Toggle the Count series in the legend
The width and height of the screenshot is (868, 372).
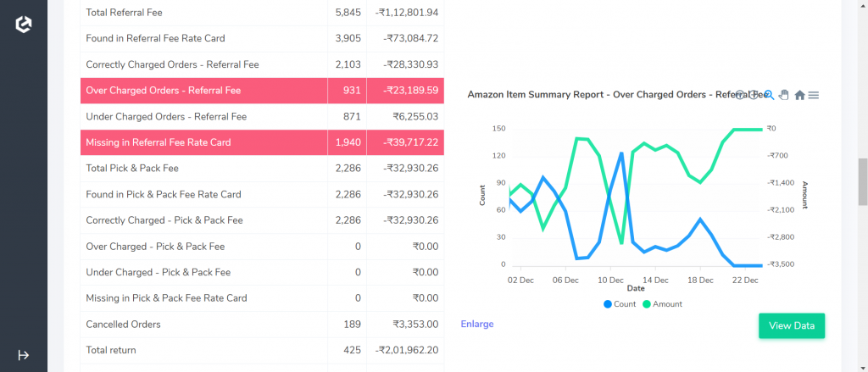pos(620,304)
